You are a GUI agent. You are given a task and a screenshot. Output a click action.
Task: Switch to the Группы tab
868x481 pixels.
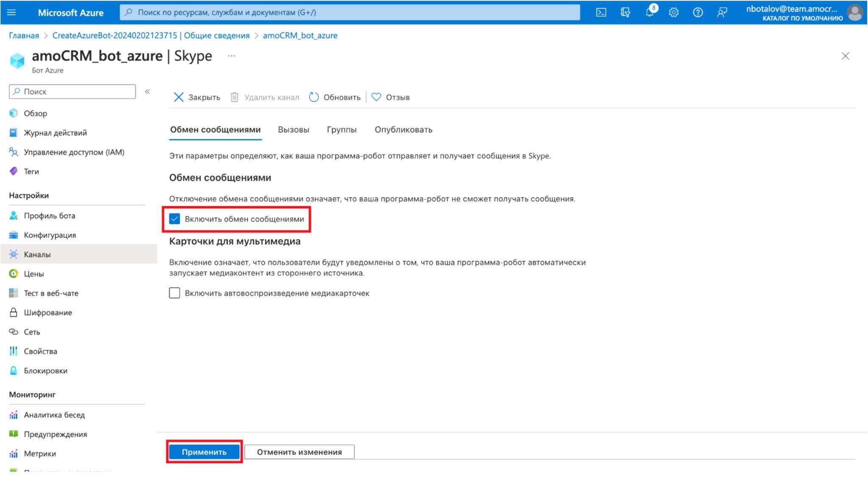(342, 130)
